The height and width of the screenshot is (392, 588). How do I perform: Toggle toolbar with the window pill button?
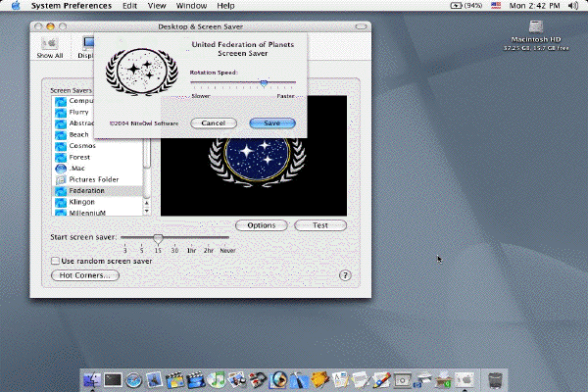pyautogui.click(x=361, y=26)
